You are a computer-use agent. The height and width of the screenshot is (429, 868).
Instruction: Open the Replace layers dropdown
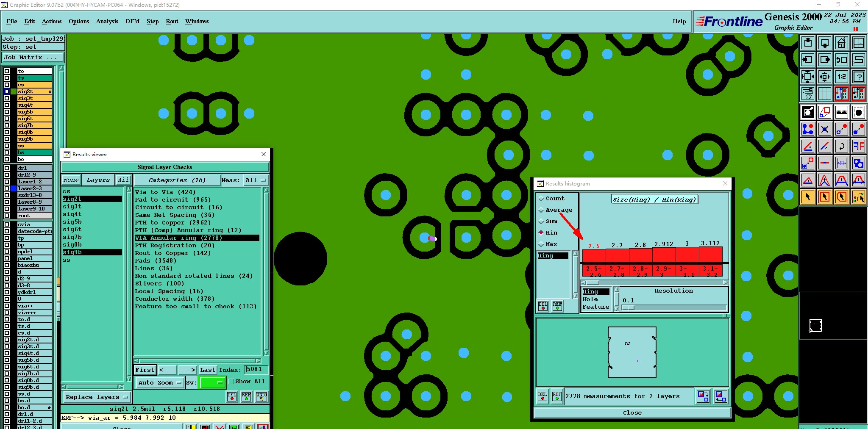(x=97, y=397)
